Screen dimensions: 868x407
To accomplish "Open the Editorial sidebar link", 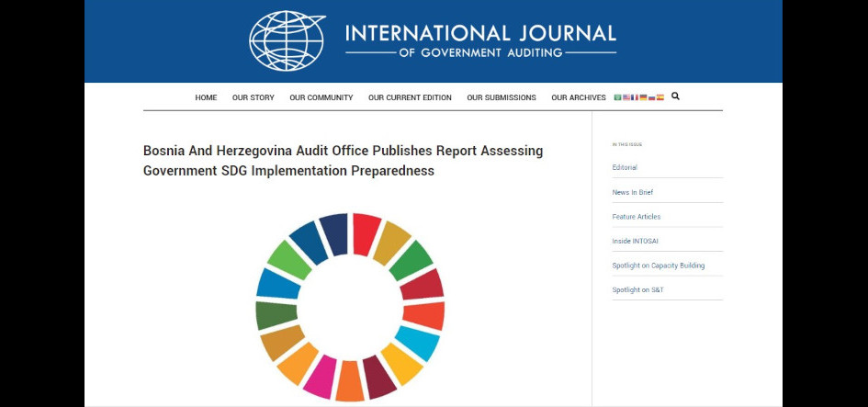I will pos(625,167).
